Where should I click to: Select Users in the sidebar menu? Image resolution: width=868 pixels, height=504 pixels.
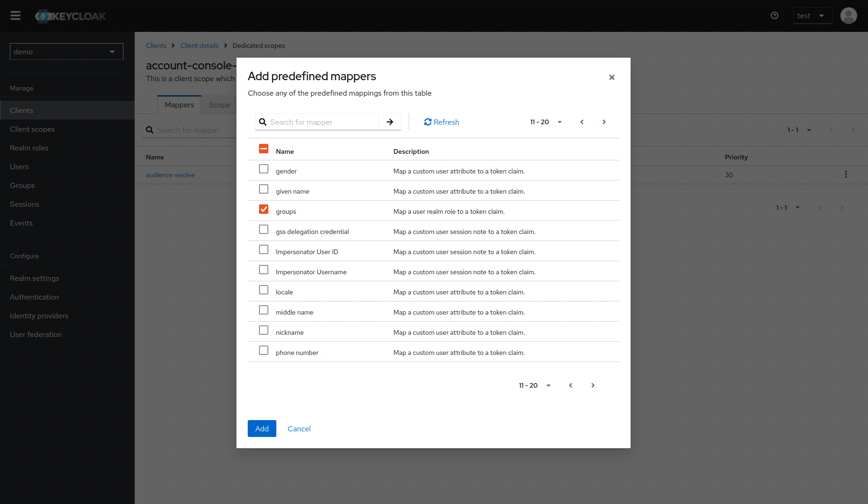pyautogui.click(x=19, y=166)
